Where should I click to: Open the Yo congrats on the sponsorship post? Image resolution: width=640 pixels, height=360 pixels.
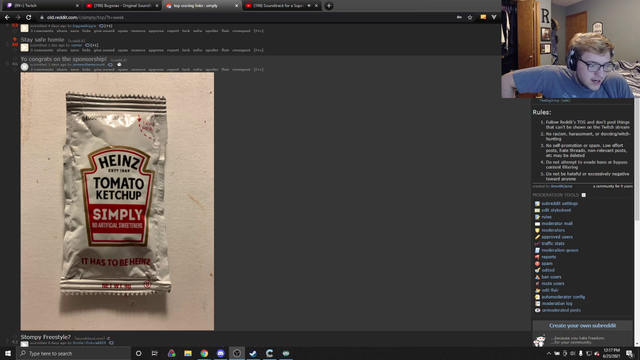tap(63, 59)
